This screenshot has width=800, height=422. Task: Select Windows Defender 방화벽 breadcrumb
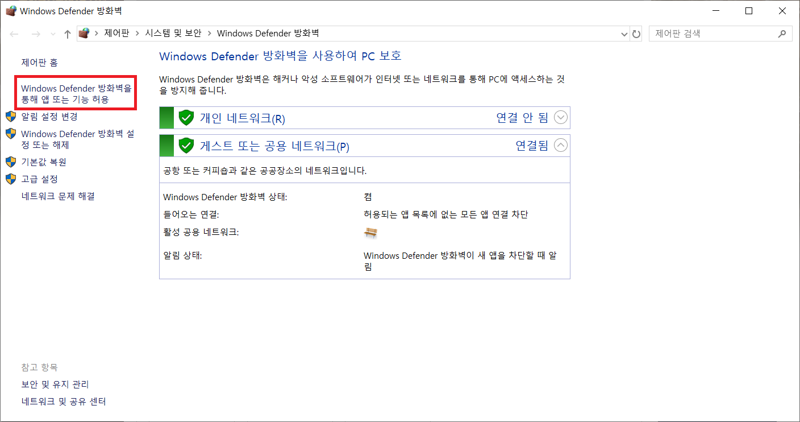click(x=267, y=33)
